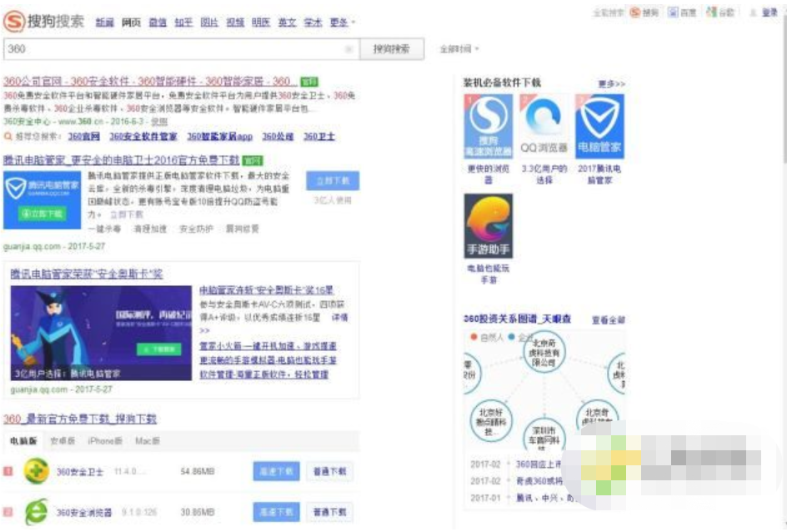Select the Mac版 download tab
Image resolution: width=787 pixels, height=532 pixels.
coord(148,440)
